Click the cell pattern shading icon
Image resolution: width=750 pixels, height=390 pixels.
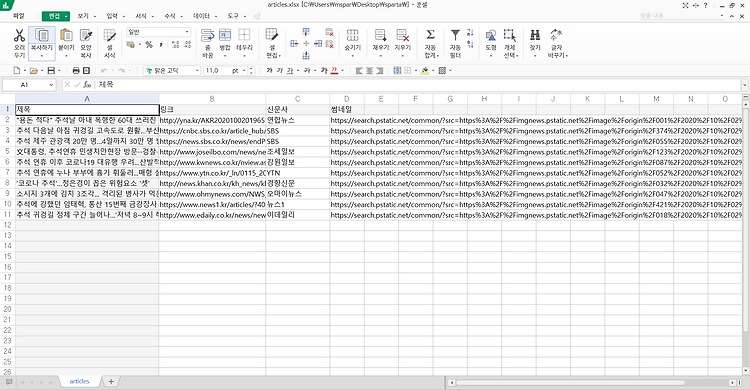(x=442, y=70)
